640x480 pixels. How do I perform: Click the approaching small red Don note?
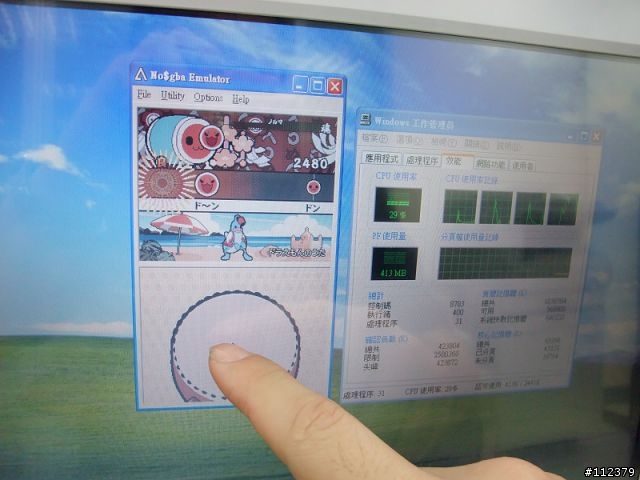tap(313, 187)
